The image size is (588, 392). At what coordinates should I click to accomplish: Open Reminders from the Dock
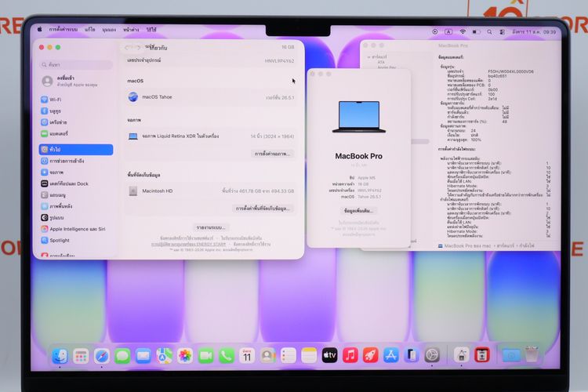coord(289,356)
